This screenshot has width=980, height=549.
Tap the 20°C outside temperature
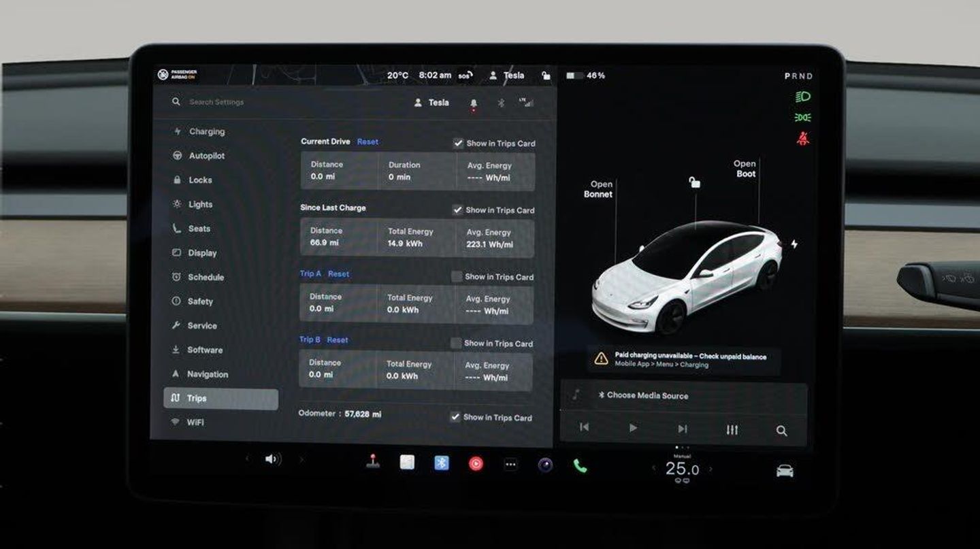(x=397, y=76)
